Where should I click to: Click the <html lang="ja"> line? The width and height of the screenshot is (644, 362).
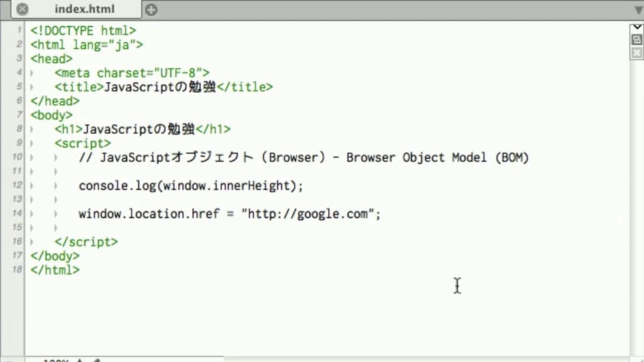point(87,45)
